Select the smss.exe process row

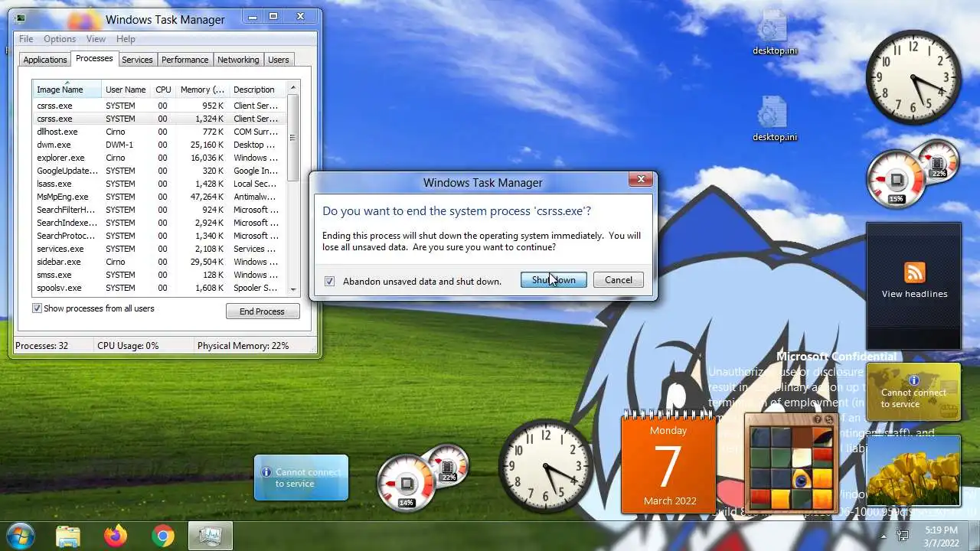coord(158,275)
